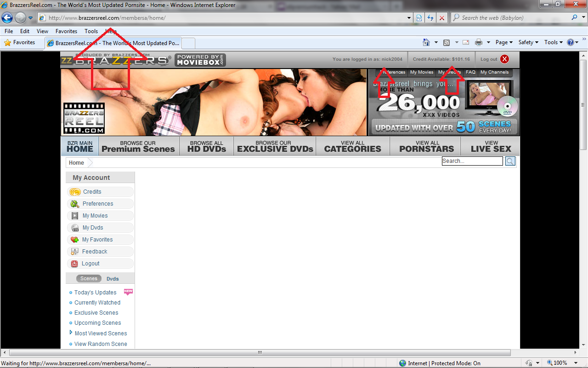
Task: Open Most Viewed Scenes link
Action: 101,333
